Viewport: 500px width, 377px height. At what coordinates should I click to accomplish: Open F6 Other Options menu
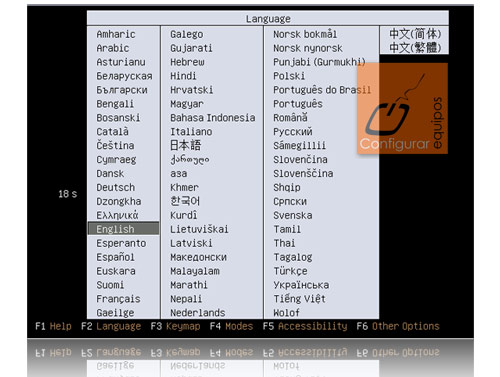(398, 326)
